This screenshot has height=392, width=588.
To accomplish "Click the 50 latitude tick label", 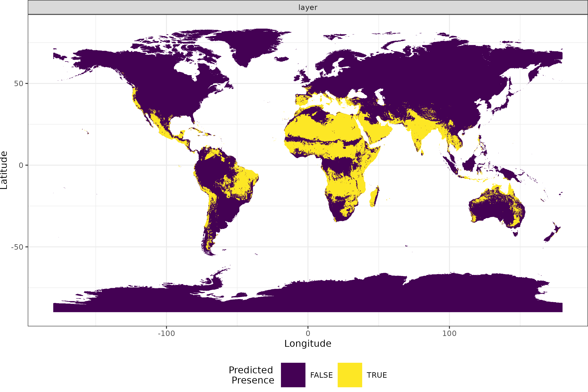I will click(18, 83).
